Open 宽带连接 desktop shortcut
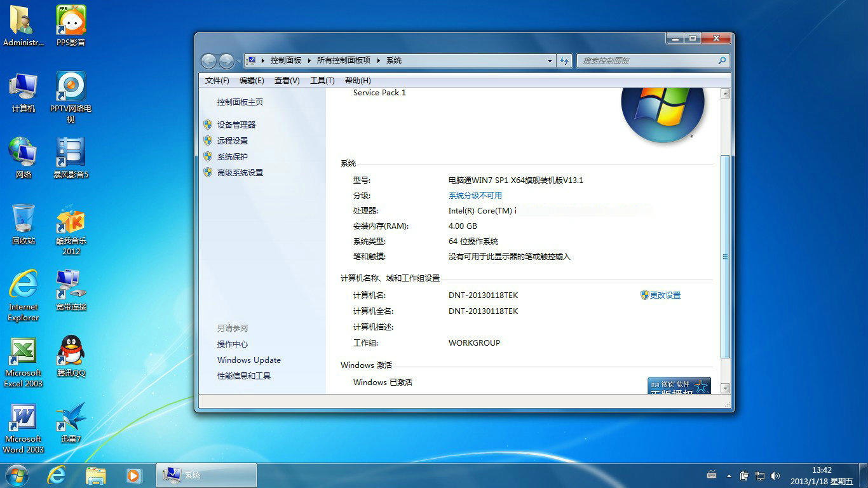The width and height of the screenshot is (868, 488). point(71,290)
